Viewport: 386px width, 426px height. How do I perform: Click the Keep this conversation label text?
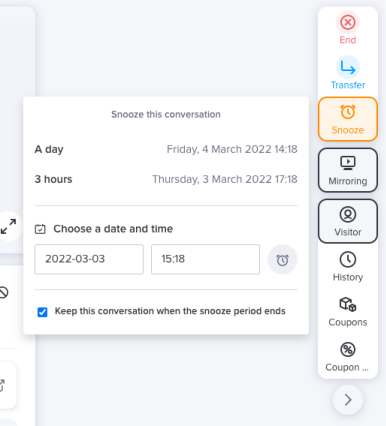pyautogui.click(x=170, y=311)
